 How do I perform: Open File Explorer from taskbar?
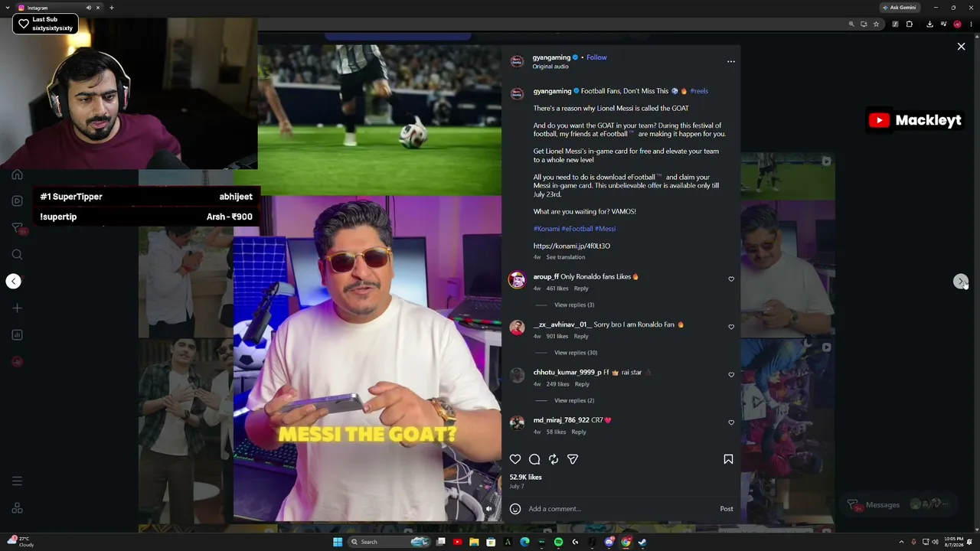click(474, 542)
